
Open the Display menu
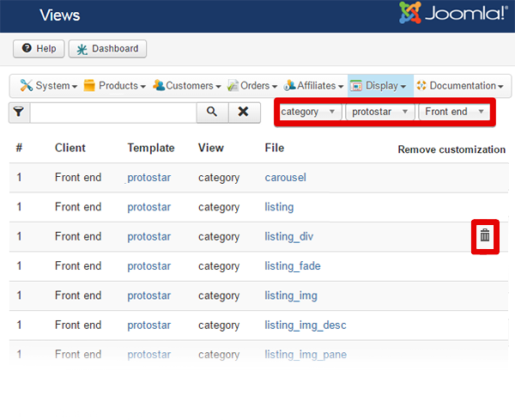[380, 86]
